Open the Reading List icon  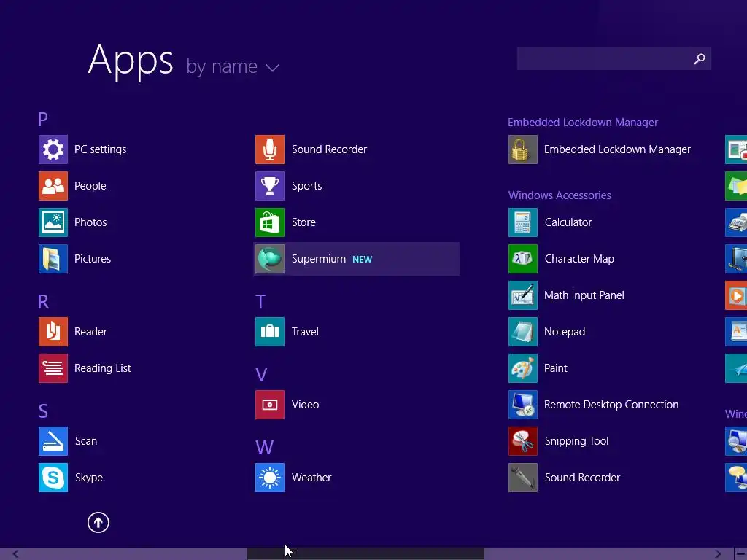(53, 368)
